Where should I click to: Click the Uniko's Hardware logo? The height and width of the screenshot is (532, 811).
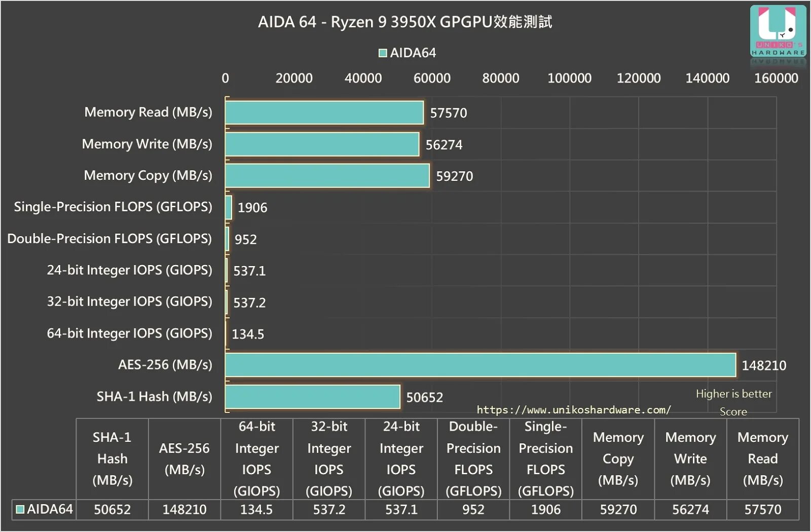click(x=778, y=31)
